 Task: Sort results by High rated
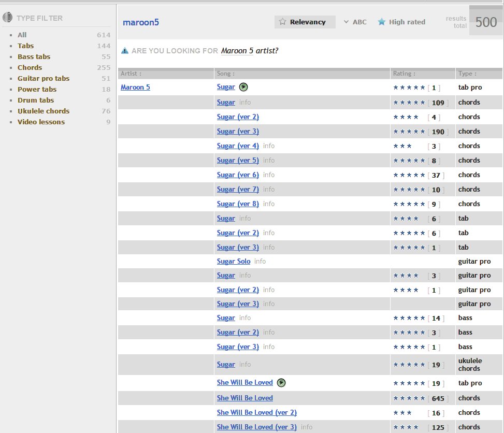[407, 22]
